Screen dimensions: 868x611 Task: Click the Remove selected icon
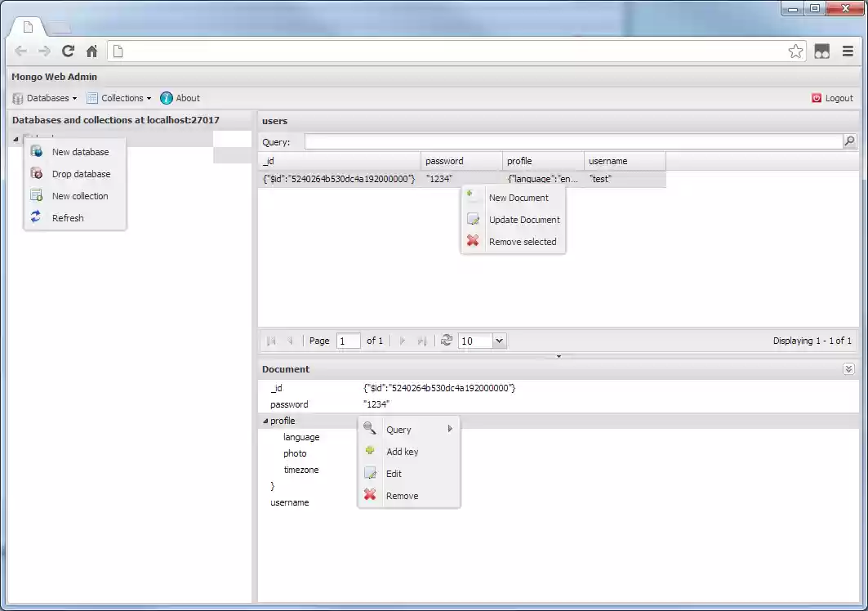[x=473, y=241]
